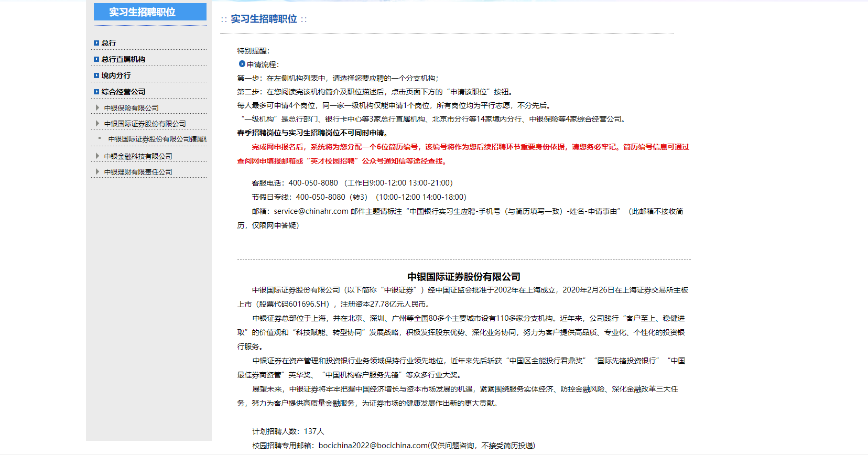Open the 综合经营公司 category

point(124,92)
